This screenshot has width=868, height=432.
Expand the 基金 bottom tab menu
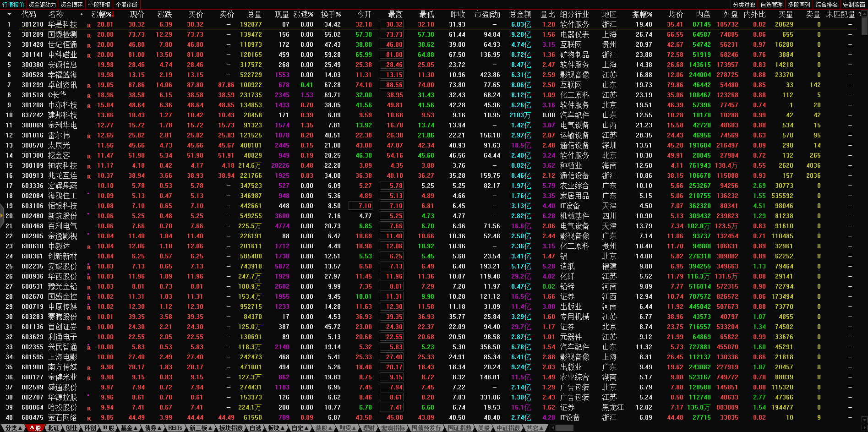click(129, 428)
